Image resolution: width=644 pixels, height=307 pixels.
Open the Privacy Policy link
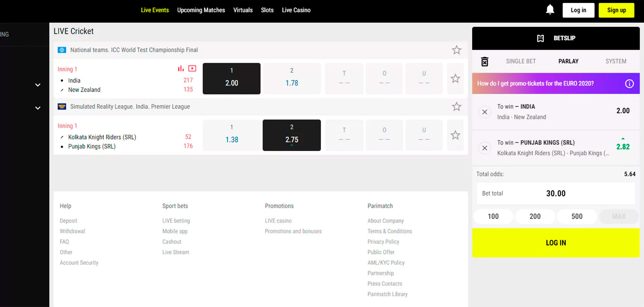[x=383, y=242]
